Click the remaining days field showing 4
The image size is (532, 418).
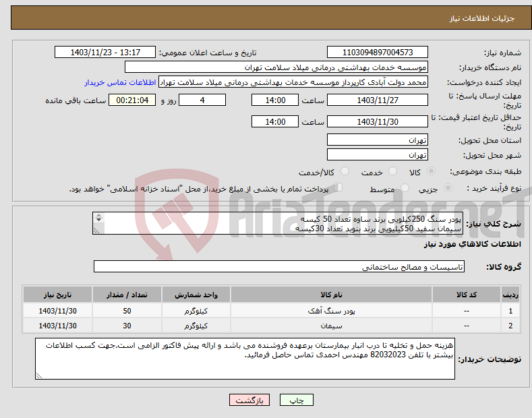click(202, 100)
